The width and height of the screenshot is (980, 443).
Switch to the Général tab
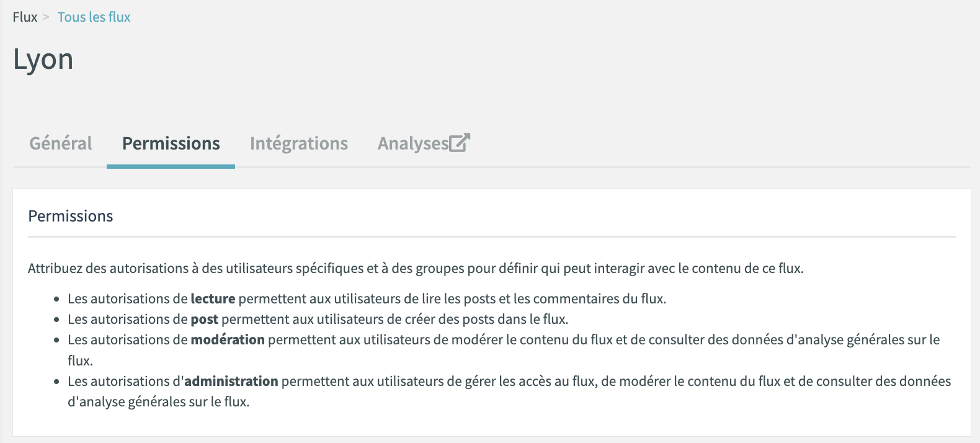pos(61,143)
